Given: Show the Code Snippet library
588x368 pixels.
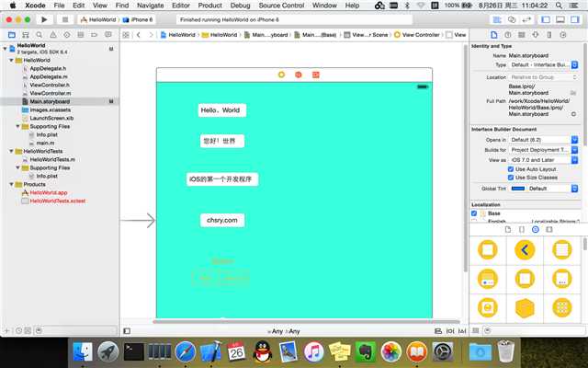Looking at the screenshot, I should pyautogui.click(x=522, y=229).
